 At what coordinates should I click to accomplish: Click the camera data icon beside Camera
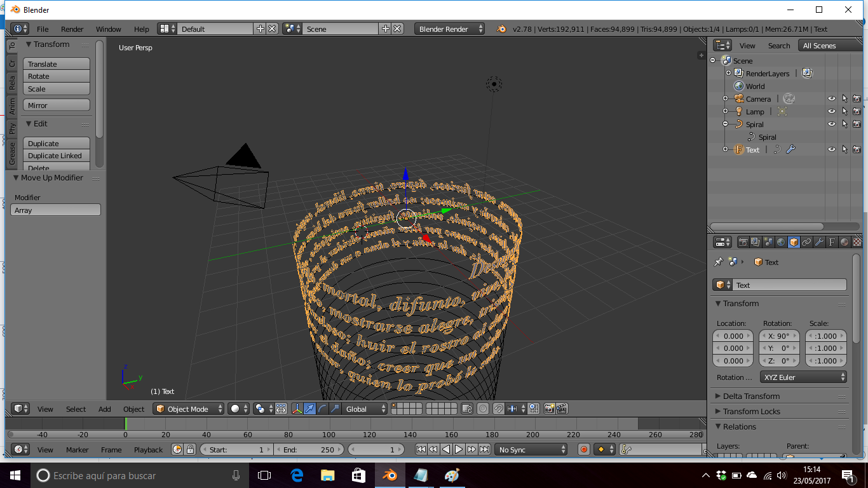click(x=789, y=98)
